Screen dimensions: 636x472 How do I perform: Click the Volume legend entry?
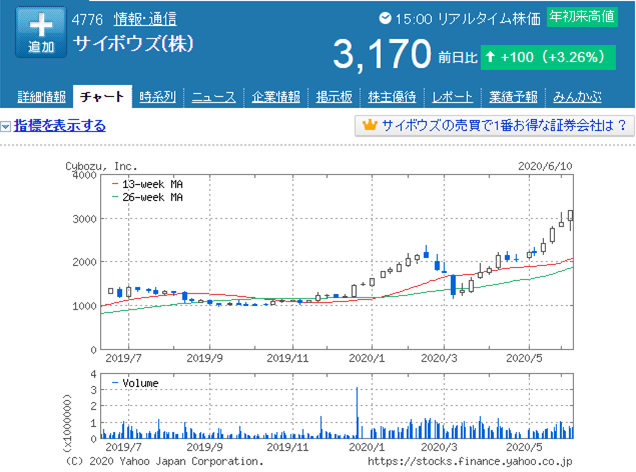(x=135, y=383)
